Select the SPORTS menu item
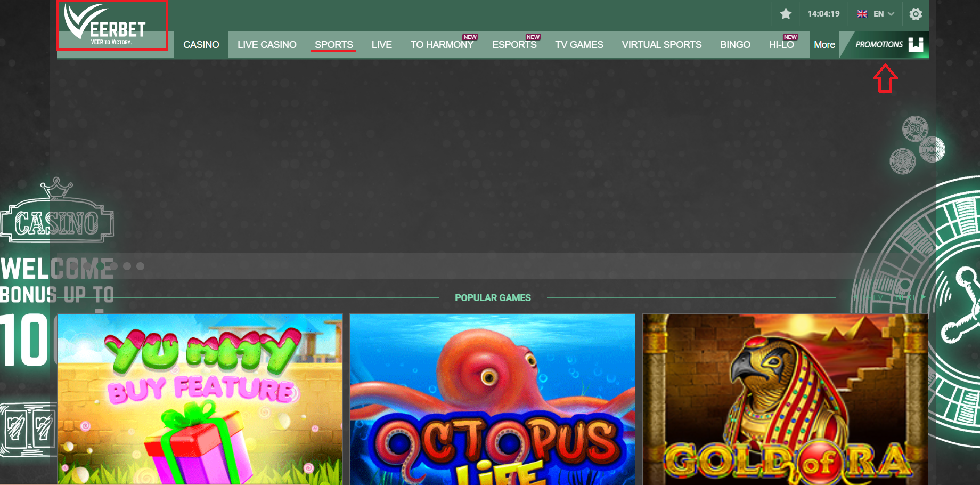980x485 pixels. click(x=334, y=45)
